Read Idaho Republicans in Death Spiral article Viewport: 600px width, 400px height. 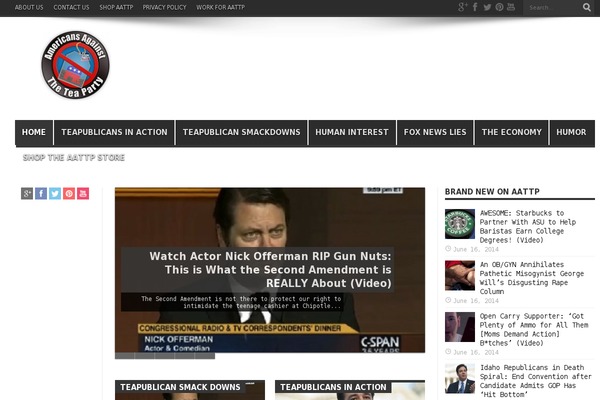click(x=535, y=381)
